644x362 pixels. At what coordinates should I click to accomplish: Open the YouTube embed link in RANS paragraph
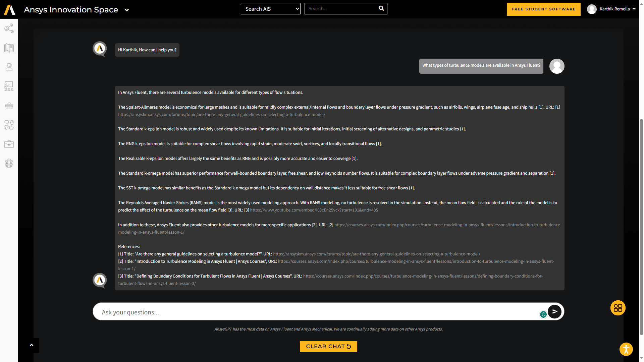[314, 210]
